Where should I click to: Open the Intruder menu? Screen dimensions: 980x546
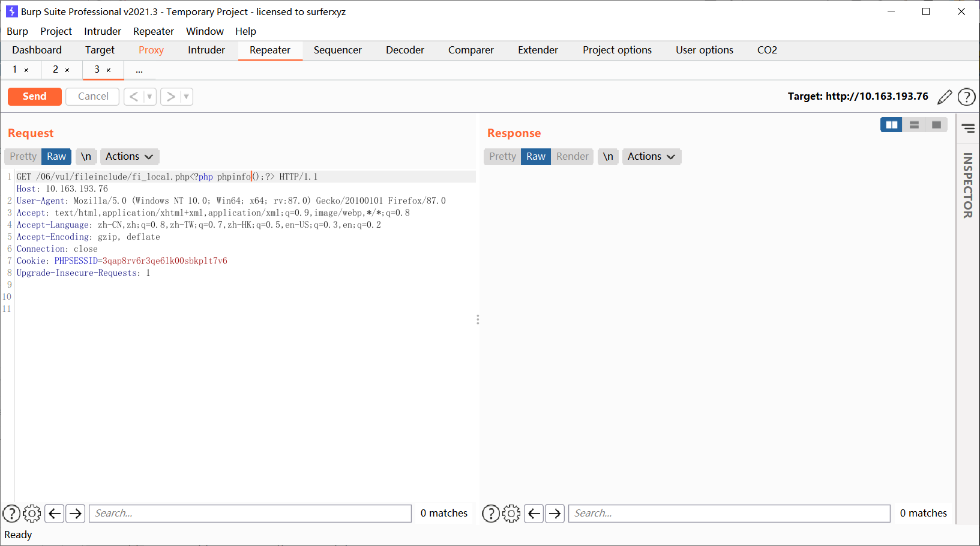[x=103, y=31]
